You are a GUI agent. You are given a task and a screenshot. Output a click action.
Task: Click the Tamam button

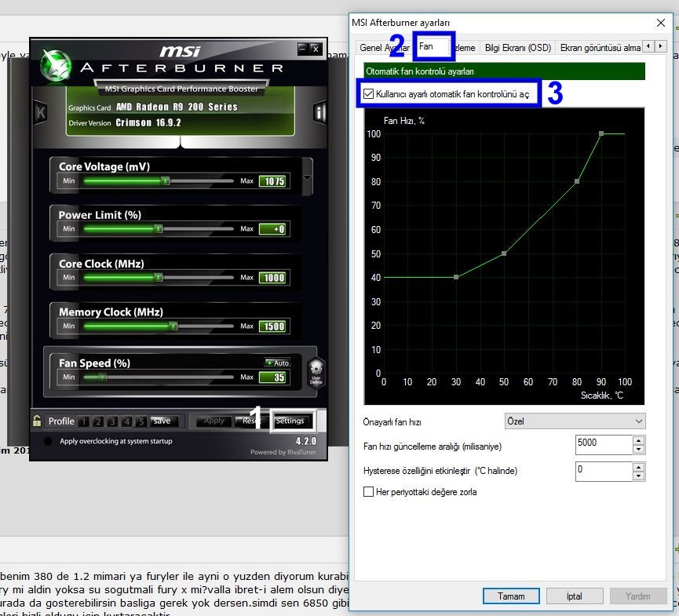[511, 596]
